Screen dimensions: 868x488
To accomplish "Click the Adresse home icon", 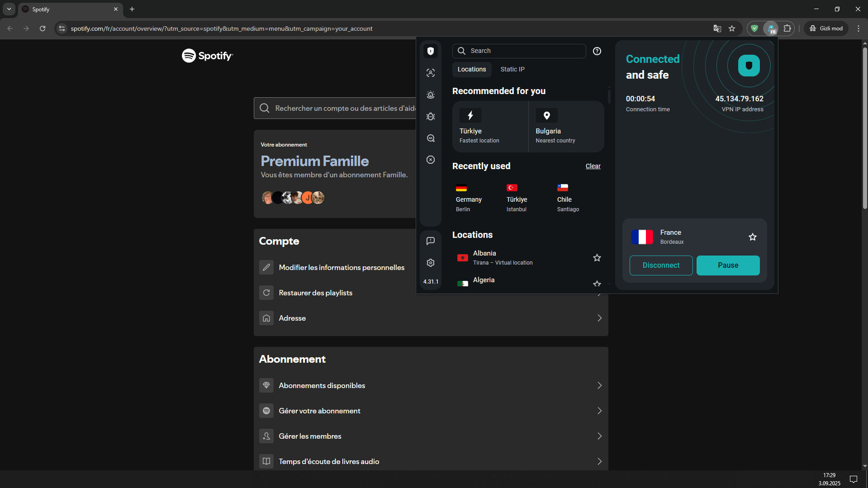I will click(x=266, y=318).
